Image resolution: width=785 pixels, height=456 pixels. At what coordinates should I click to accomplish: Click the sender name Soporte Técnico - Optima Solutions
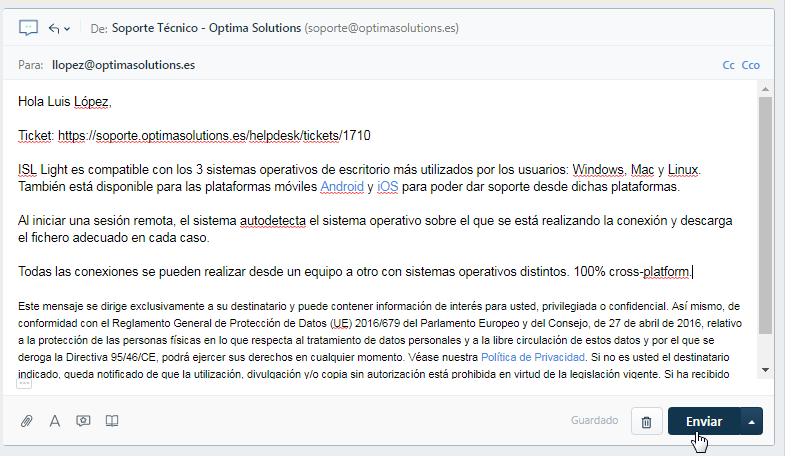pos(207,29)
